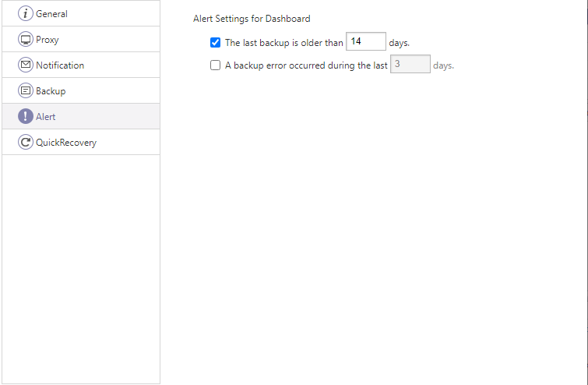588x385 pixels.
Task: Open the QuickRecovery tab label
Action: click(66, 143)
